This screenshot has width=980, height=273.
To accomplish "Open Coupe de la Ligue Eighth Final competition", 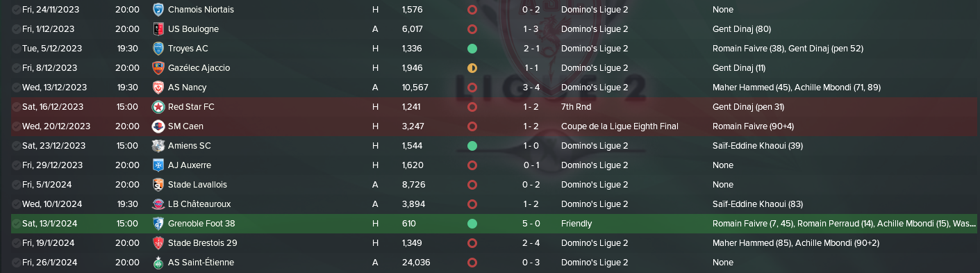I will (x=620, y=126).
